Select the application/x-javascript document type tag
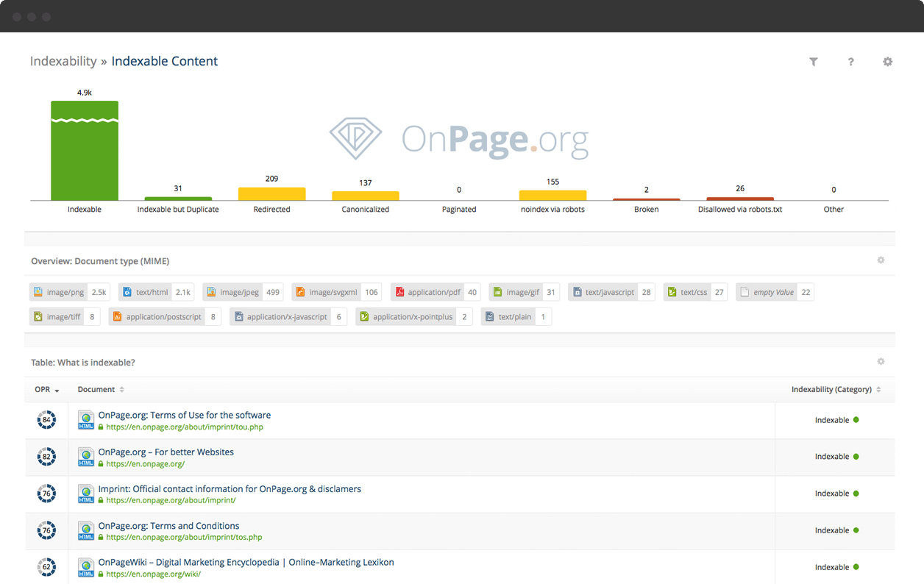The width and height of the screenshot is (924, 584). (x=288, y=317)
